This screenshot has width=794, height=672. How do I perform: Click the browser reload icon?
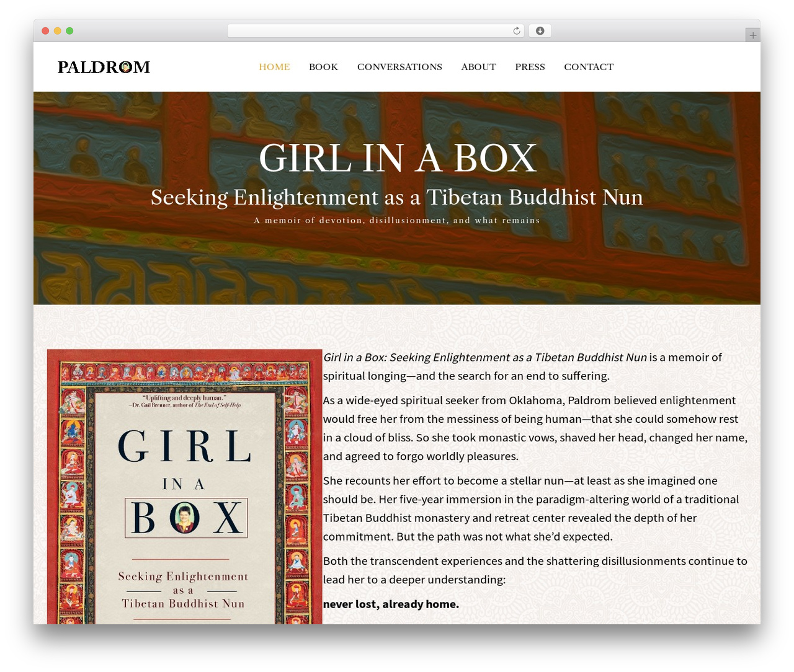point(516,31)
